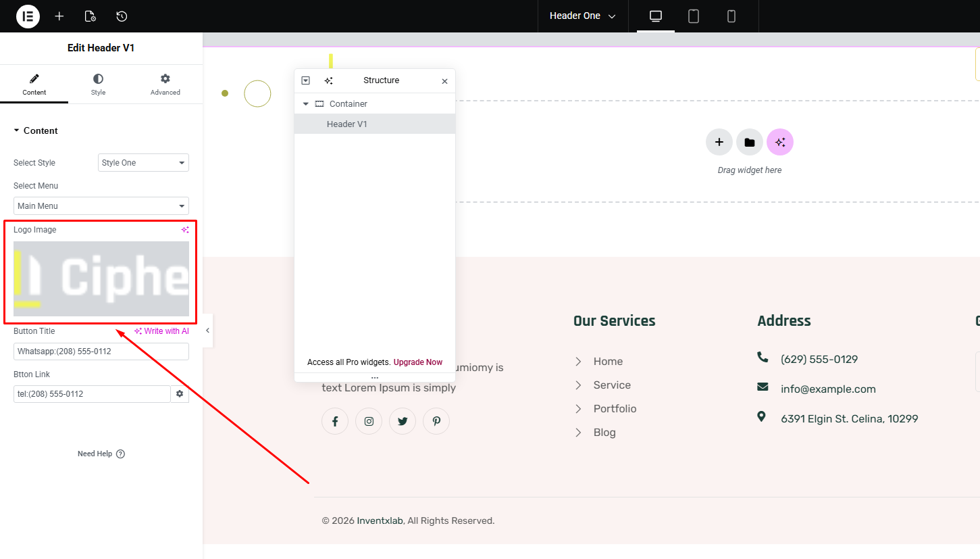Select Header V1 in Structure panel
Image resolution: width=980 pixels, height=559 pixels.
(x=347, y=124)
